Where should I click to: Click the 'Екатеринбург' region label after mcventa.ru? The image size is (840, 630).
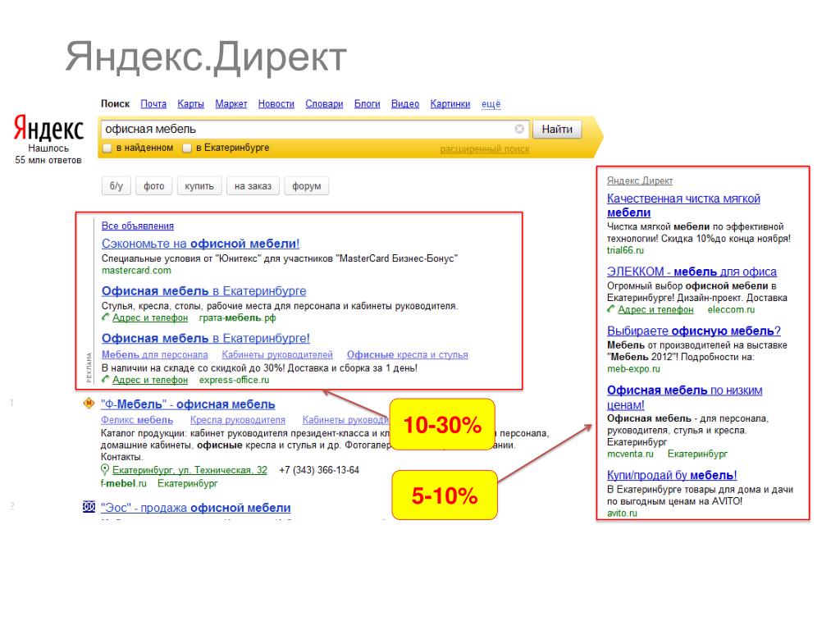(697, 454)
